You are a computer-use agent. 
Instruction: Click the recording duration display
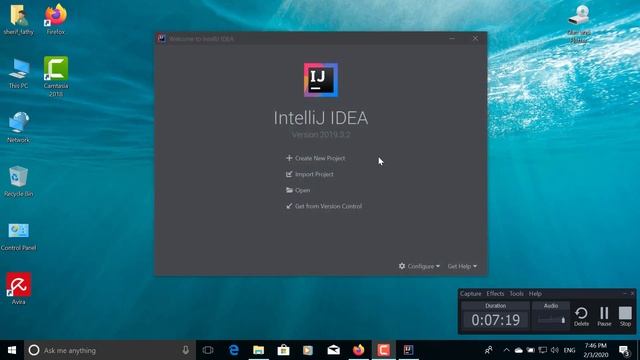496,320
